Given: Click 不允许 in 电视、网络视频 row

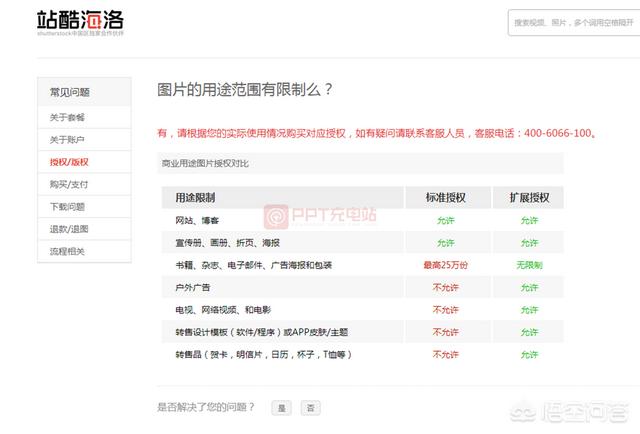Looking at the screenshot, I should point(446,310).
